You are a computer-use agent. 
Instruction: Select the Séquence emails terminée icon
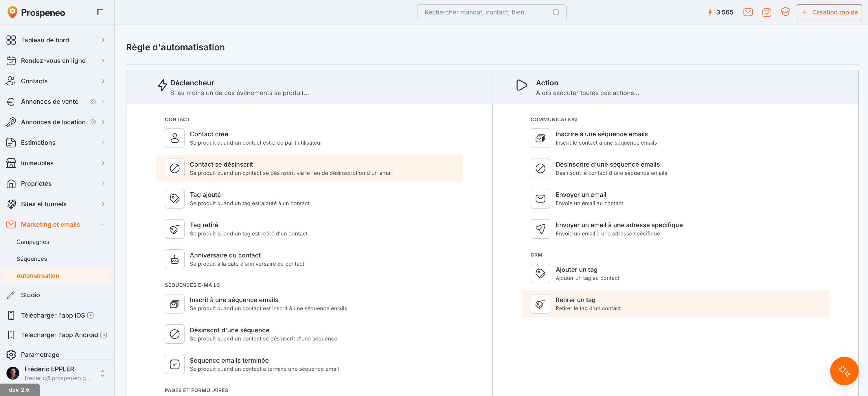(x=174, y=364)
